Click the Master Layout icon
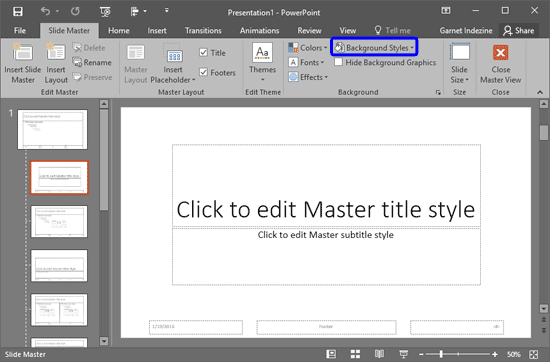 coord(135,63)
